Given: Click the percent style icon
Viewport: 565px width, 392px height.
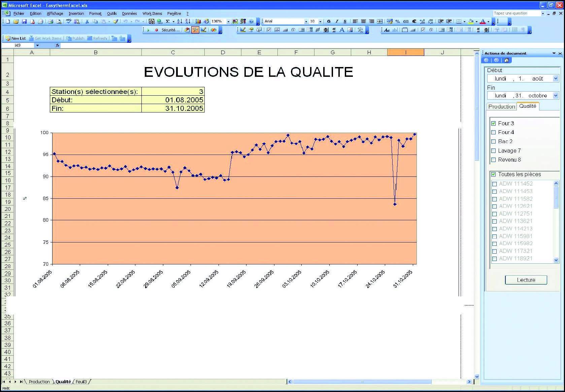Looking at the screenshot, I should coord(398,21).
